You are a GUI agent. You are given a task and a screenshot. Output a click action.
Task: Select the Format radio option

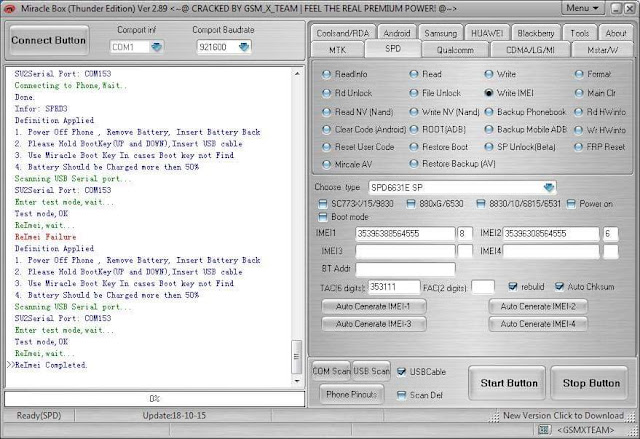(593, 74)
